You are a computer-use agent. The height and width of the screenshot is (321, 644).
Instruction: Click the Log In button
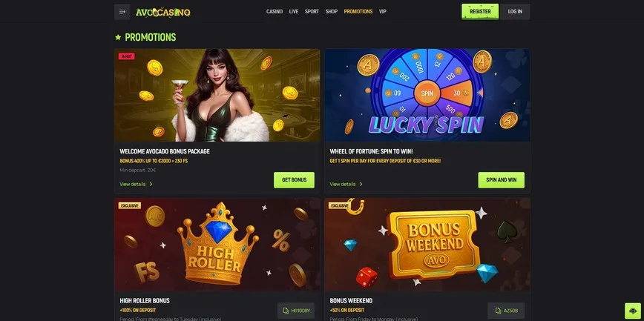[x=515, y=12]
